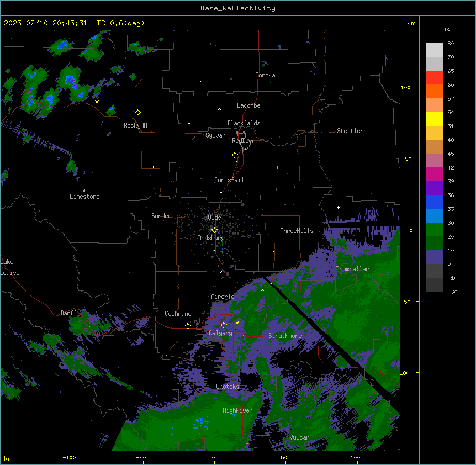
Task: Click the Ponoka city label
Action: coord(265,75)
